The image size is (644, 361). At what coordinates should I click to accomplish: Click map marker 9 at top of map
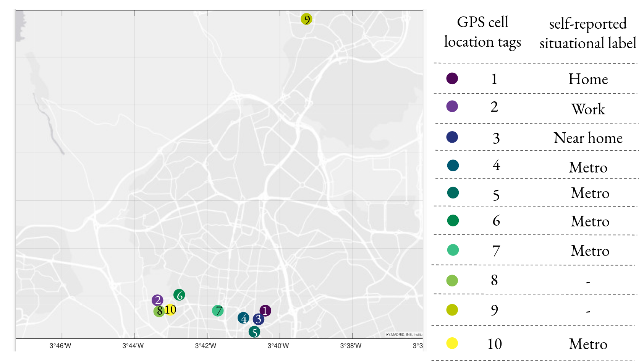[306, 19]
